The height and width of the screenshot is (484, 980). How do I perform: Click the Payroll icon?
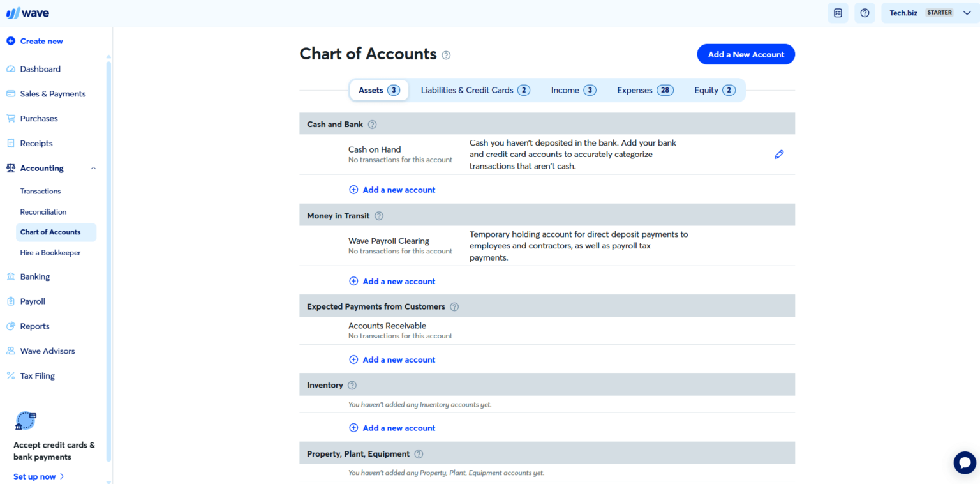click(x=10, y=301)
